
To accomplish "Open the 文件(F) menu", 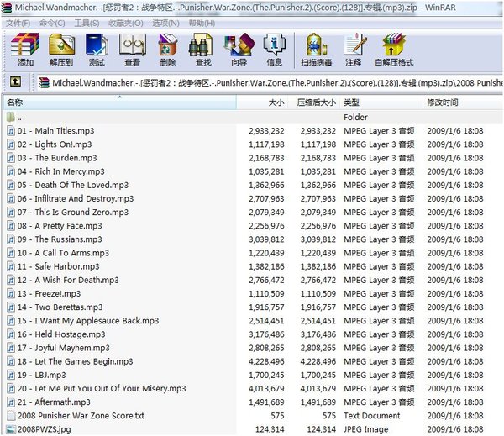I will [x=18, y=24].
